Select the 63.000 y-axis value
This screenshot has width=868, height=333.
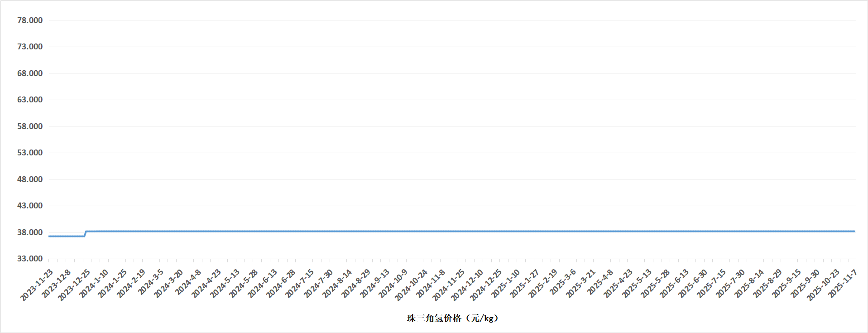coord(30,100)
